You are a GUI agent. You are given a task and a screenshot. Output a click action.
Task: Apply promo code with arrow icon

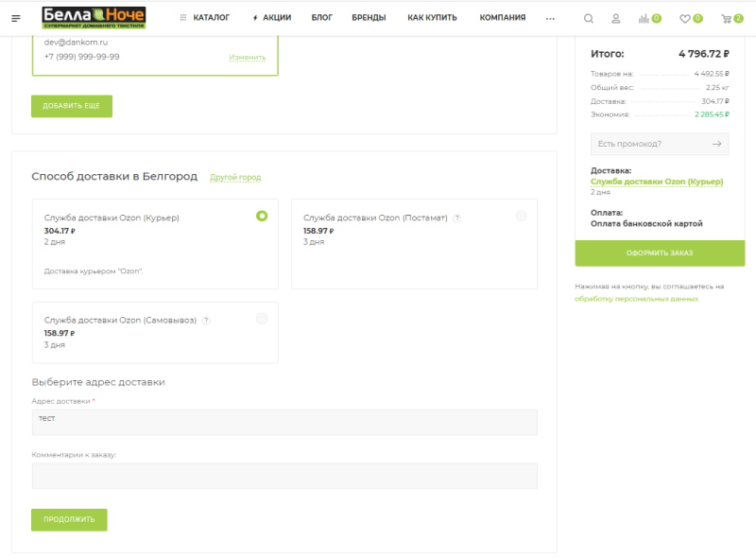(717, 144)
